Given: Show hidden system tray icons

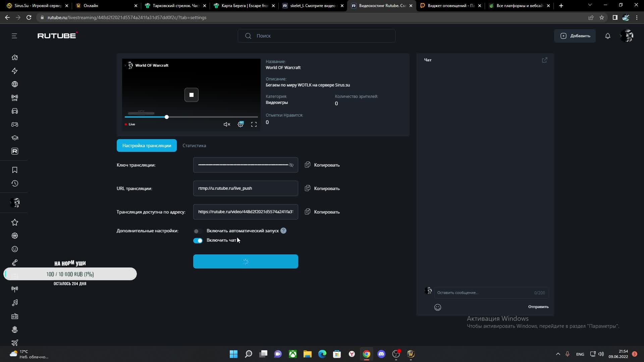Looking at the screenshot, I should click(558, 354).
